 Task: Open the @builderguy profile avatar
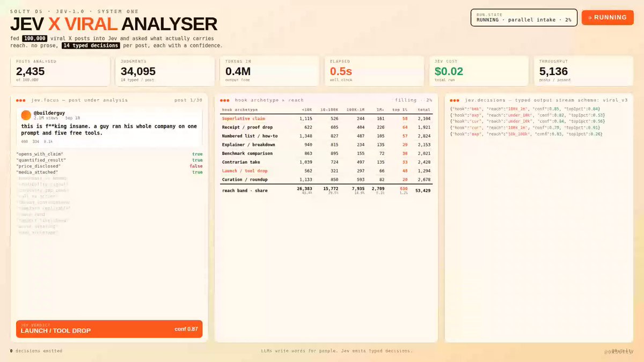click(x=26, y=115)
